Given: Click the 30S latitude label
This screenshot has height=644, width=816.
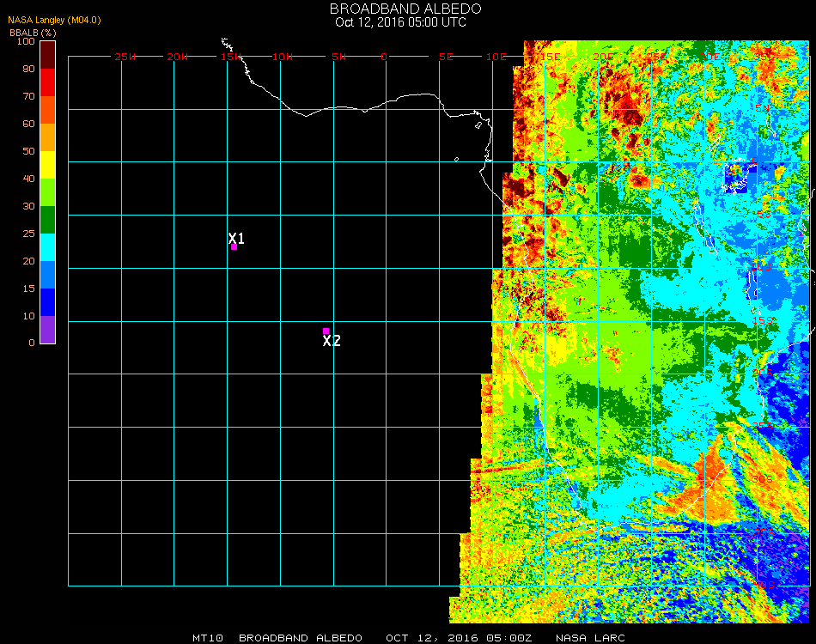Looking at the screenshot, I should 763,480.
